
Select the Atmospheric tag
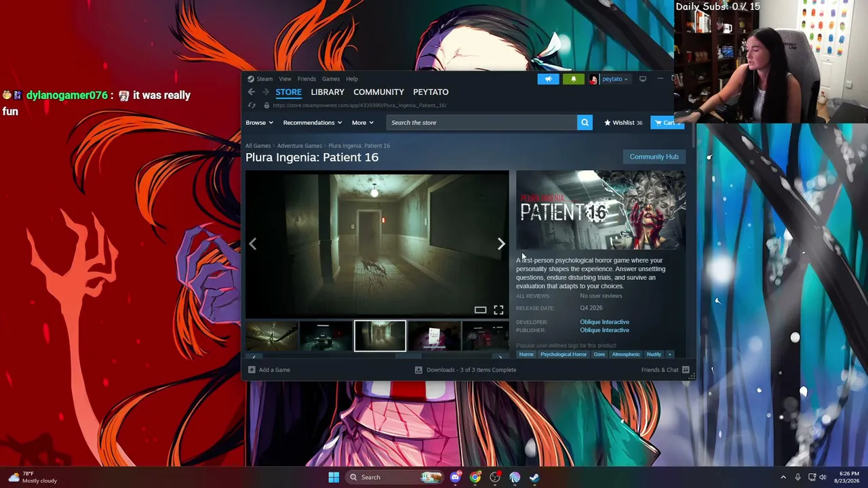pos(626,354)
